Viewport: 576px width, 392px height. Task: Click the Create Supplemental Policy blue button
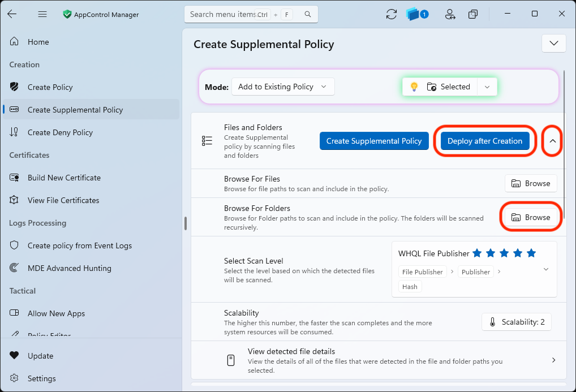tap(374, 141)
